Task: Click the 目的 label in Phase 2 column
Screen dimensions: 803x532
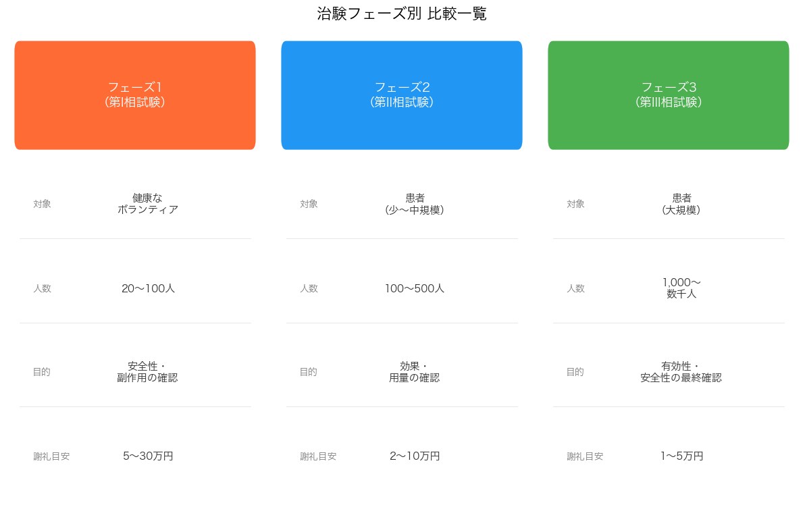Action: point(309,372)
